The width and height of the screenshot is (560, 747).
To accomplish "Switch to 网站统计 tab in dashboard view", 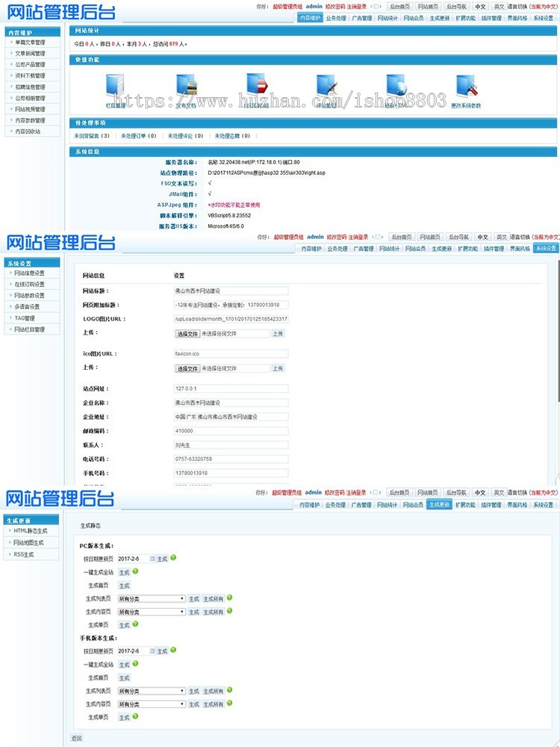I will click(388, 18).
